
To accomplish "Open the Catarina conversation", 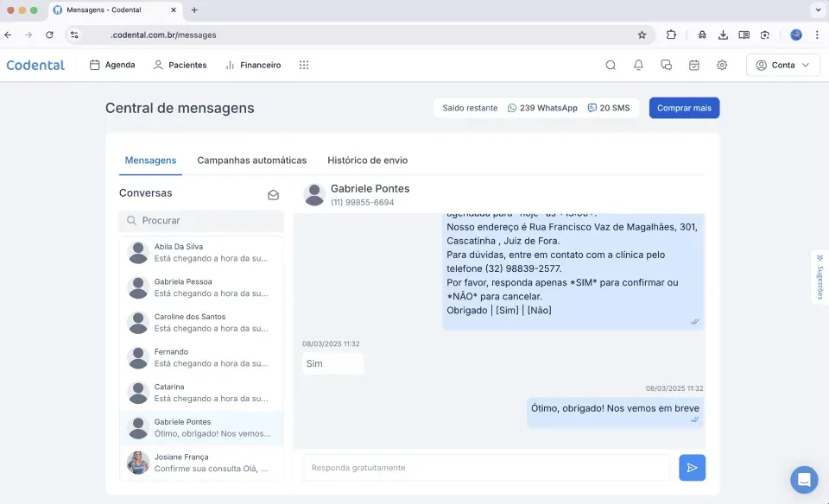I will click(x=201, y=393).
